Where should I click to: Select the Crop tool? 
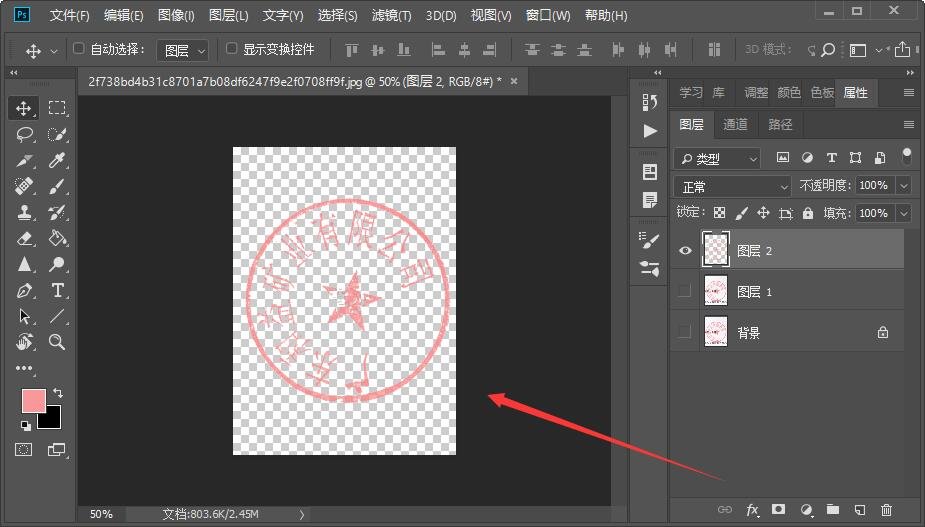(x=24, y=161)
